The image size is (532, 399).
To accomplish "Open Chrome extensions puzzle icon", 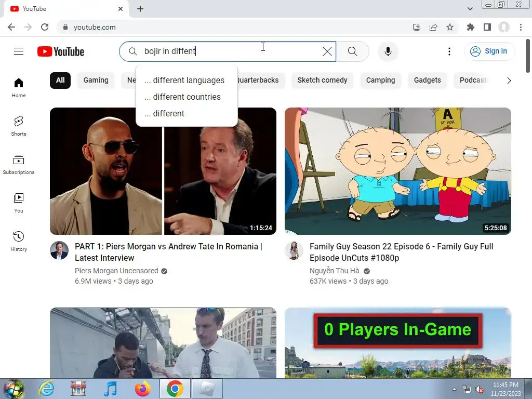I will [x=471, y=27].
